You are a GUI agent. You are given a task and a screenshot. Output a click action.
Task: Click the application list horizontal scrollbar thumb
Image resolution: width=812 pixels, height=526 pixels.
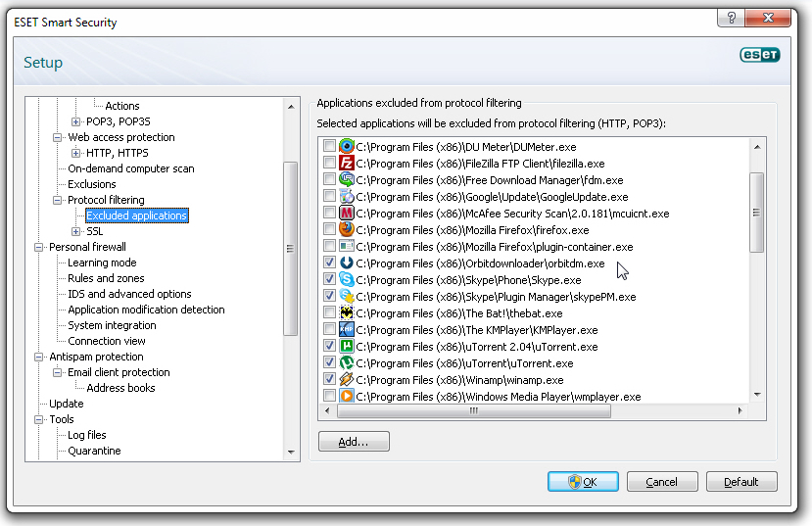click(x=474, y=411)
